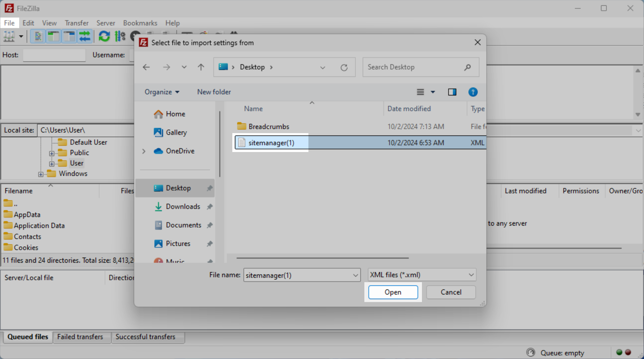
Task: Refresh the Desktop folder view in the dialog
Action: [x=344, y=67]
